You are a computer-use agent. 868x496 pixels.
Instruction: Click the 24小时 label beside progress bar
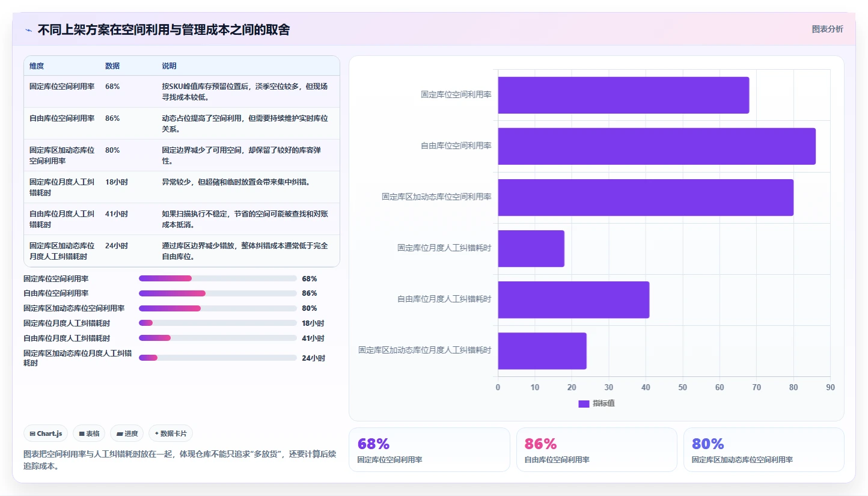313,358
